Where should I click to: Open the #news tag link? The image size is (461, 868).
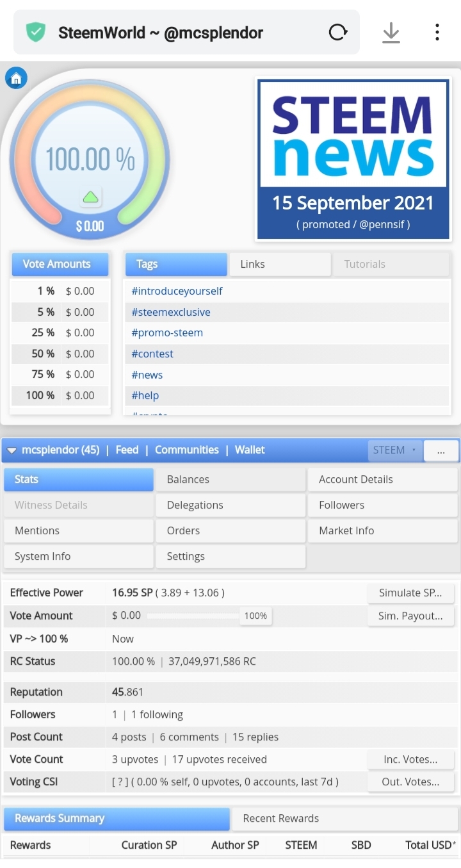147,375
